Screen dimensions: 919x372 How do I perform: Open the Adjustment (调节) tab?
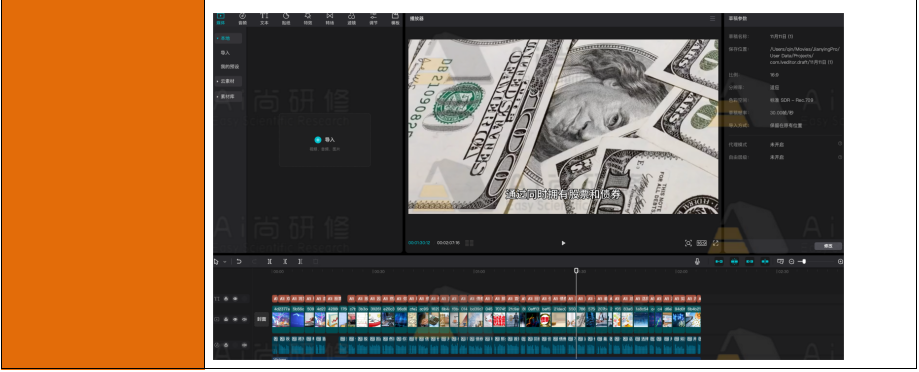[x=373, y=19]
